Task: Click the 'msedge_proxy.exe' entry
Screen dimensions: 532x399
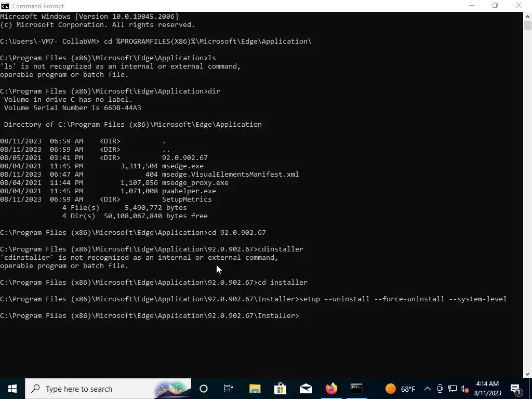Action: pos(195,182)
